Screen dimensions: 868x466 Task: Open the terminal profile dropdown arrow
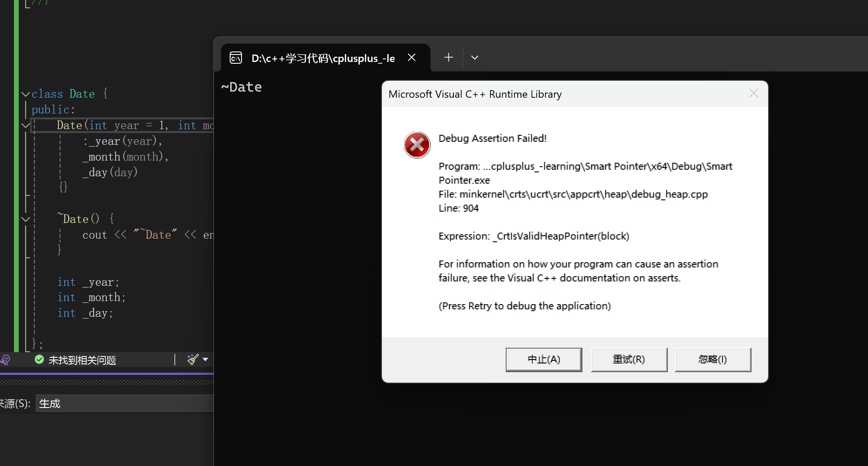(475, 58)
